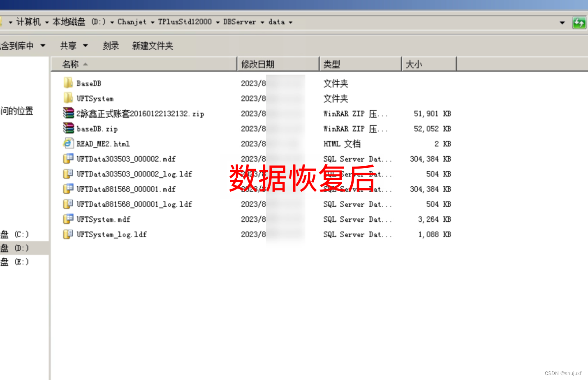
Task: Jump to DBServer in the breadcrumb path
Action: click(x=240, y=22)
